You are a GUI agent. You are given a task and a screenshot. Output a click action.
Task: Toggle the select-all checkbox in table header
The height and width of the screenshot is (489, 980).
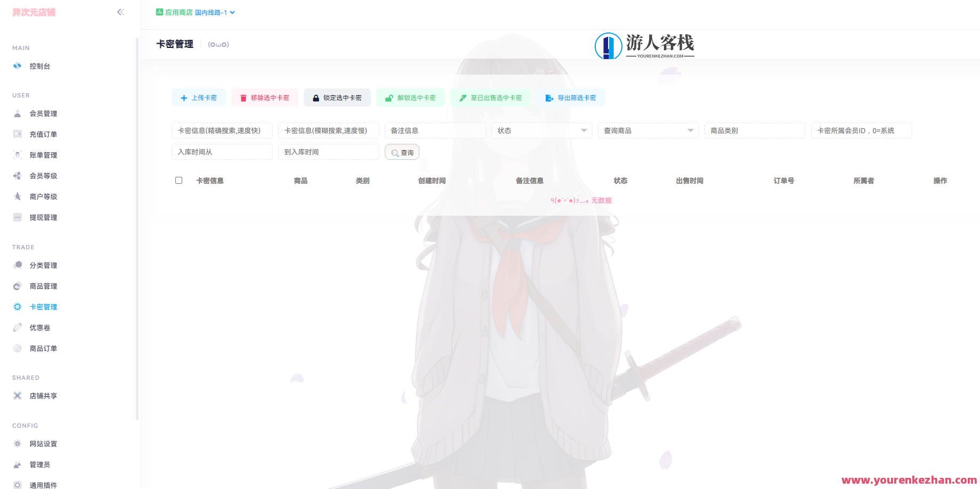(x=179, y=181)
